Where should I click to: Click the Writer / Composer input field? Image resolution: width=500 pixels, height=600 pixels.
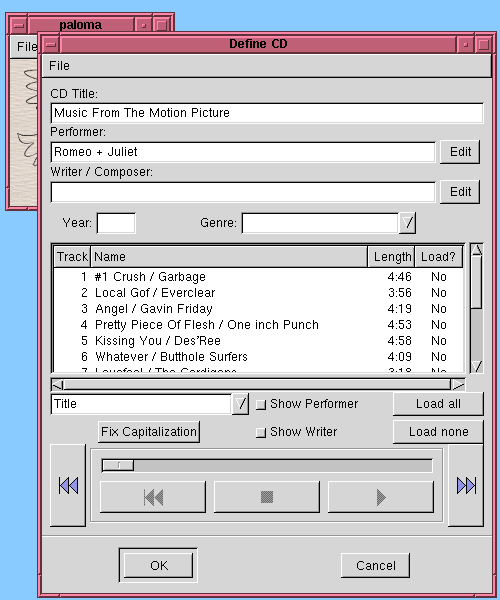click(x=243, y=192)
